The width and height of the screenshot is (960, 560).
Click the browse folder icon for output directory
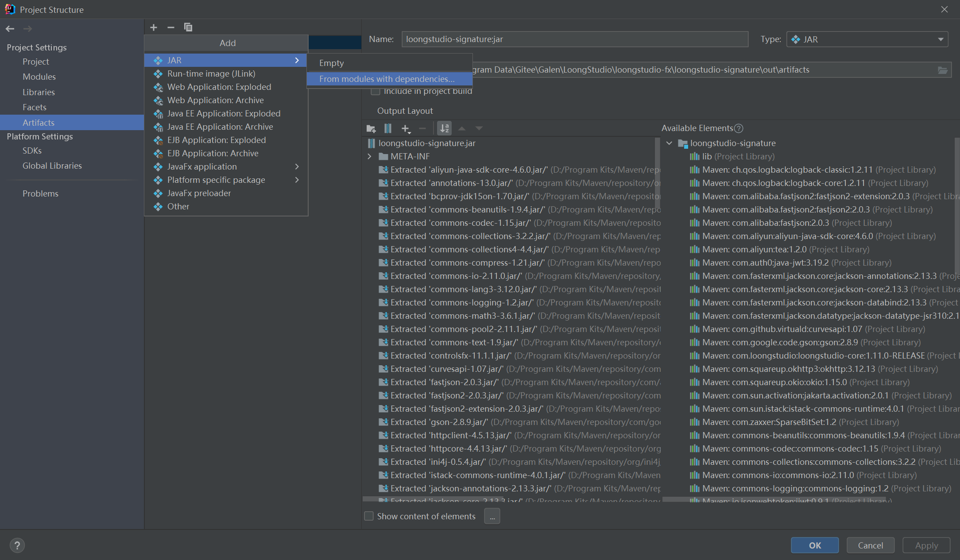click(x=943, y=70)
